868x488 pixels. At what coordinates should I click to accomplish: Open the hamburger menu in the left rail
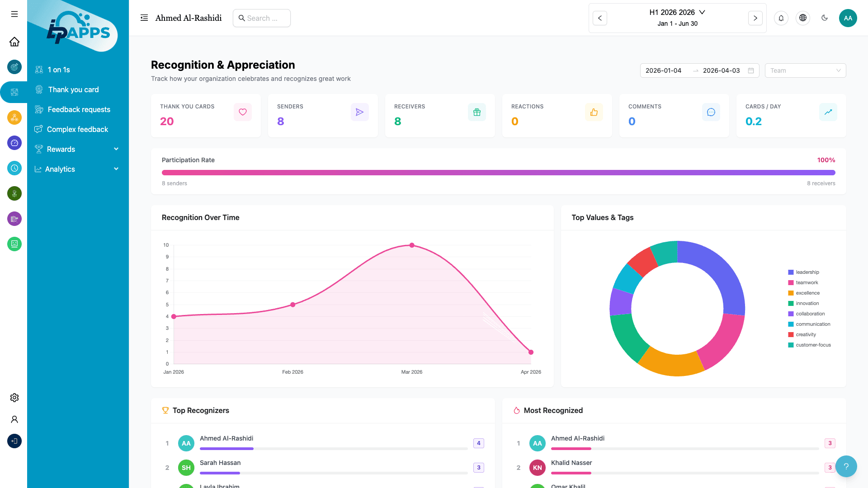tap(14, 14)
